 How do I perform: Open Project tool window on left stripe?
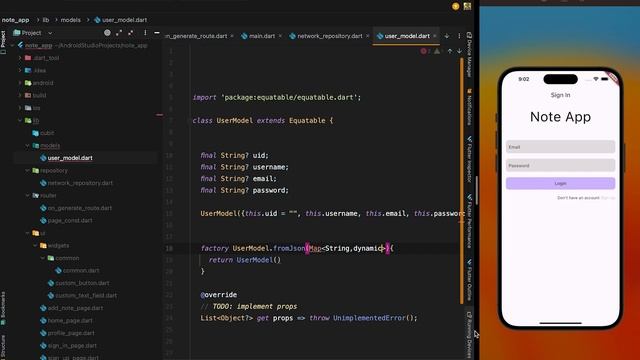(x=3, y=42)
